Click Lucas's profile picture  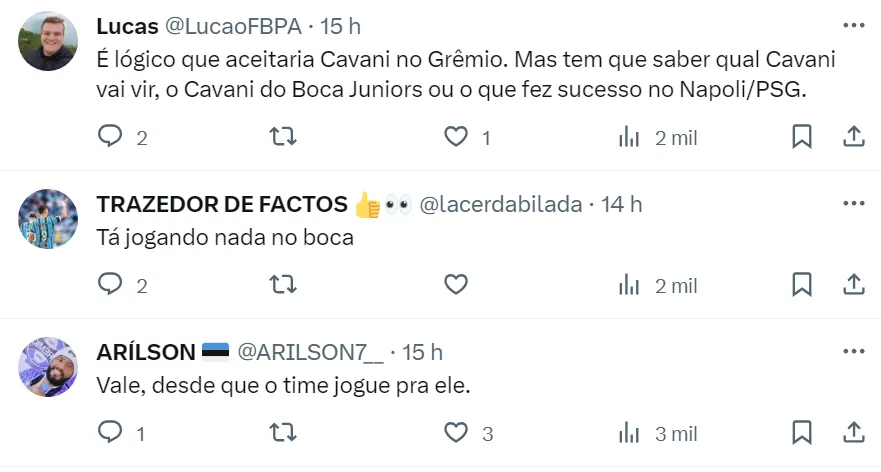coord(48,41)
